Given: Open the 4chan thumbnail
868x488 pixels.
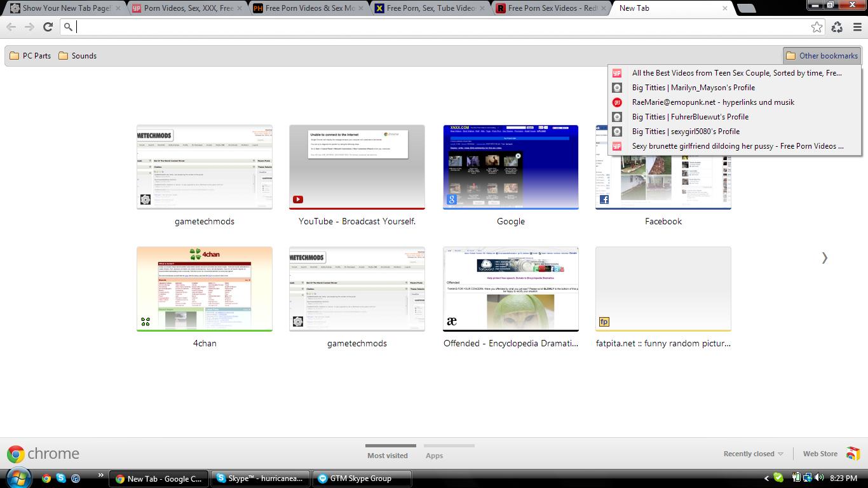Looking at the screenshot, I should [x=205, y=289].
